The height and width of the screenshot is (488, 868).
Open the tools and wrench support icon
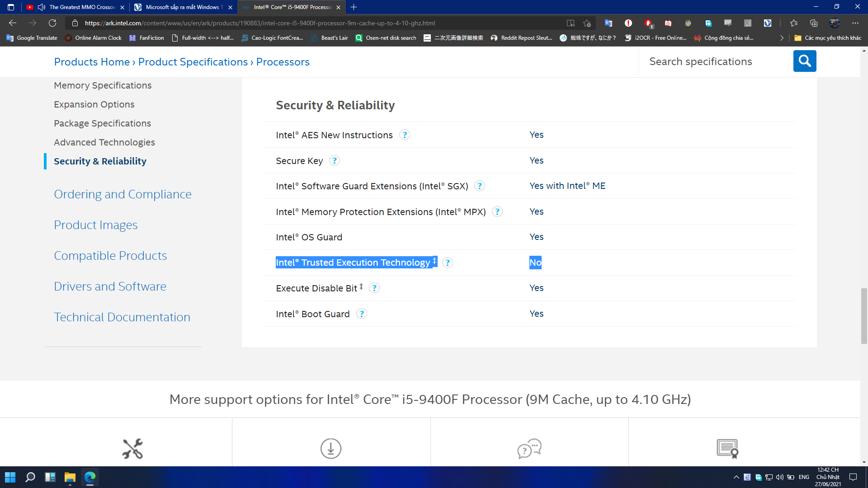click(x=132, y=449)
